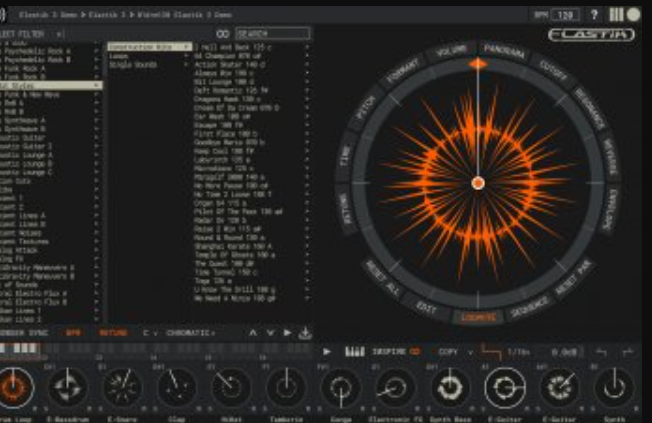Select the CUTOFF parameter on the wheel
This screenshot has width=652, height=423.
click(x=553, y=71)
